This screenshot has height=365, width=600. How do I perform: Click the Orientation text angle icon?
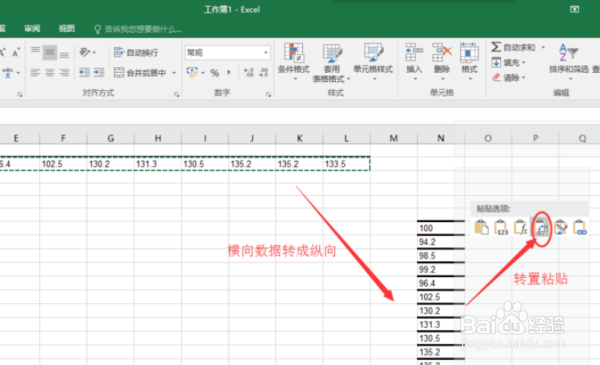(85, 52)
